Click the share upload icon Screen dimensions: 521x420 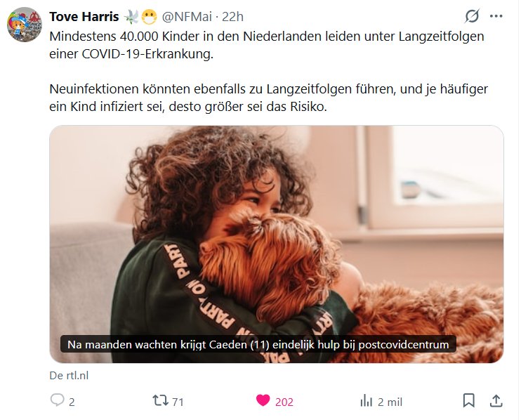pos(496,400)
